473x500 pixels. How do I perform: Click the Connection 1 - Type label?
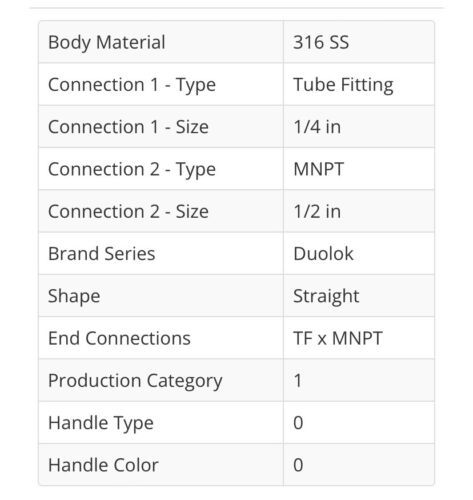(132, 85)
